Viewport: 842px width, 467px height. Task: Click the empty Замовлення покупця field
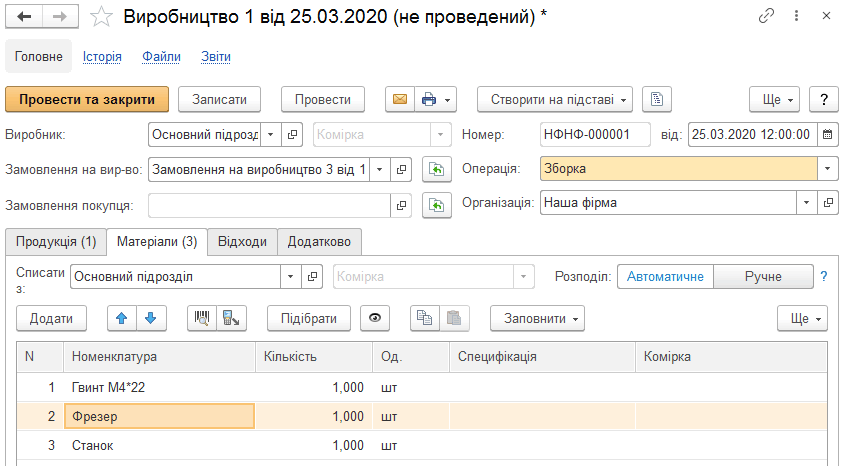click(269, 206)
